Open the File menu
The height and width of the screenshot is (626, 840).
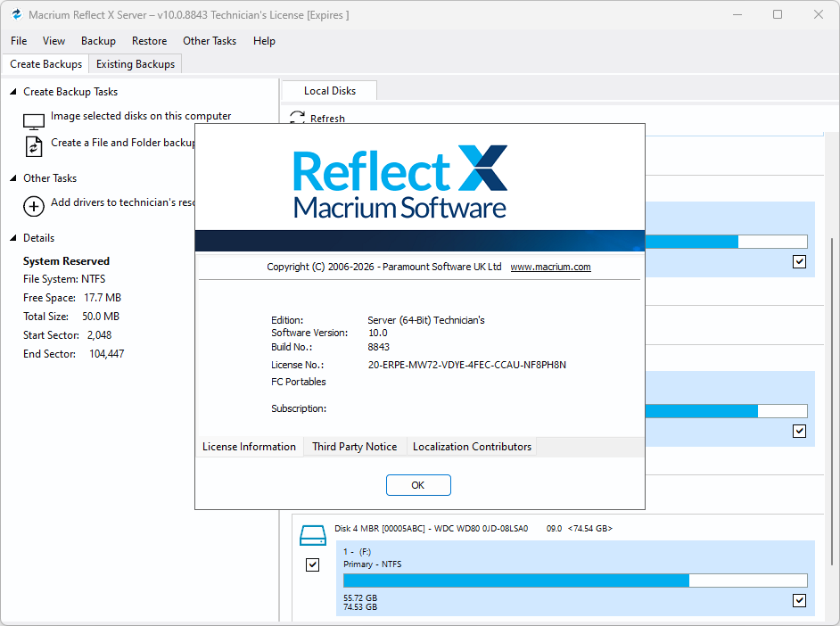click(x=19, y=41)
